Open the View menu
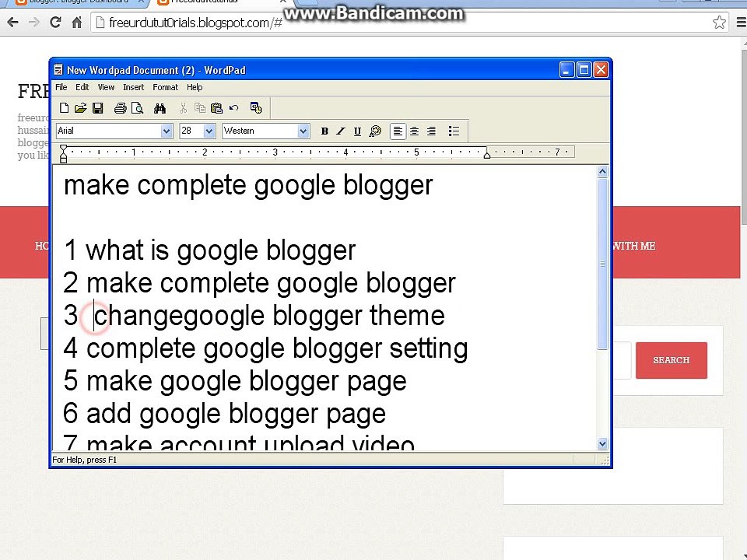Image resolution: width=747 pixels, height=560 pixels. pyautogui.click(x=106, y=87)
